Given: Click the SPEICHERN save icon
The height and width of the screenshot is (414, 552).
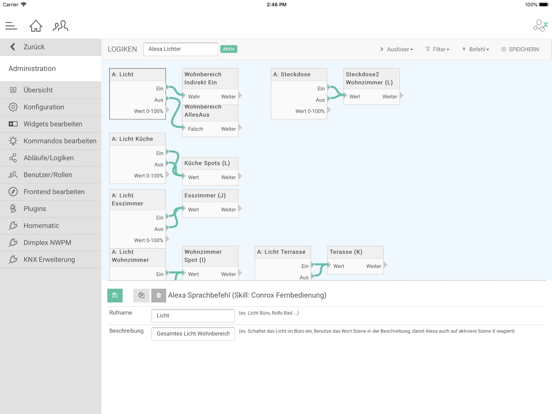Looking at the screenshot, I should tap(503, 49).
